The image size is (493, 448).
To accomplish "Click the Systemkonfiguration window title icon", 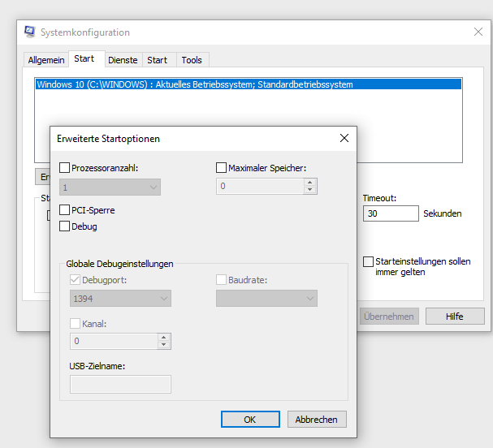I will pyautogui.click(x=30, y=32).
